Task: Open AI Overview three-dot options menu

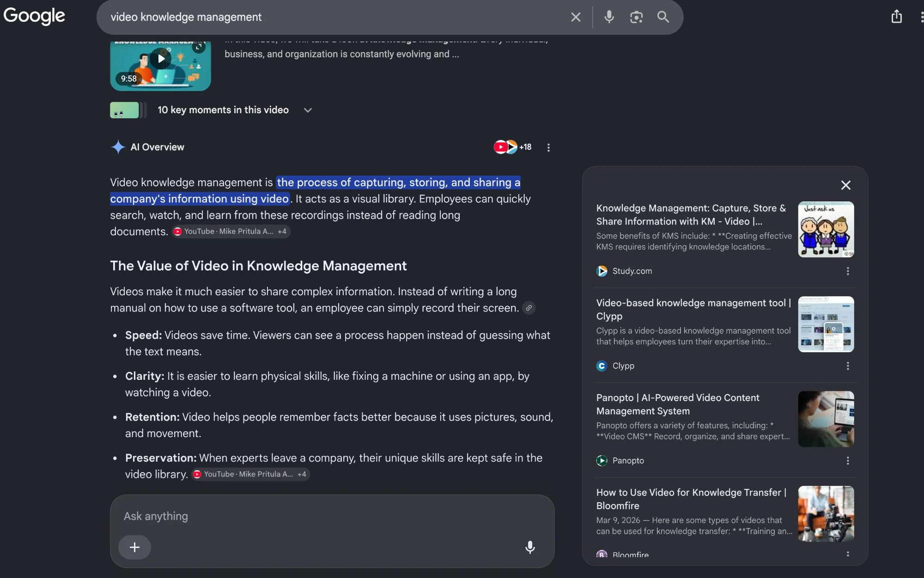Action: tap(548, 147)
